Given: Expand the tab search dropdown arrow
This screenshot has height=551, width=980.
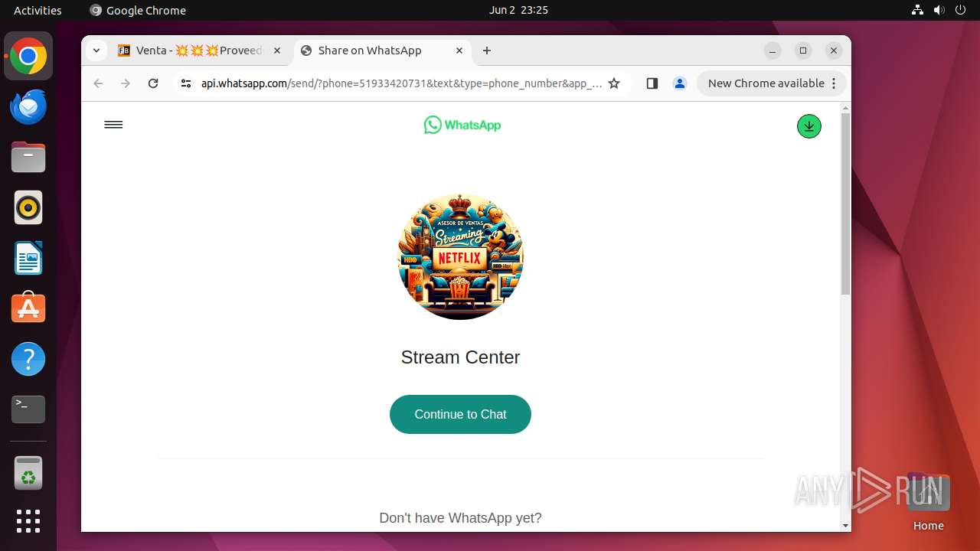Looking at the screenshot, I should 96,51.
